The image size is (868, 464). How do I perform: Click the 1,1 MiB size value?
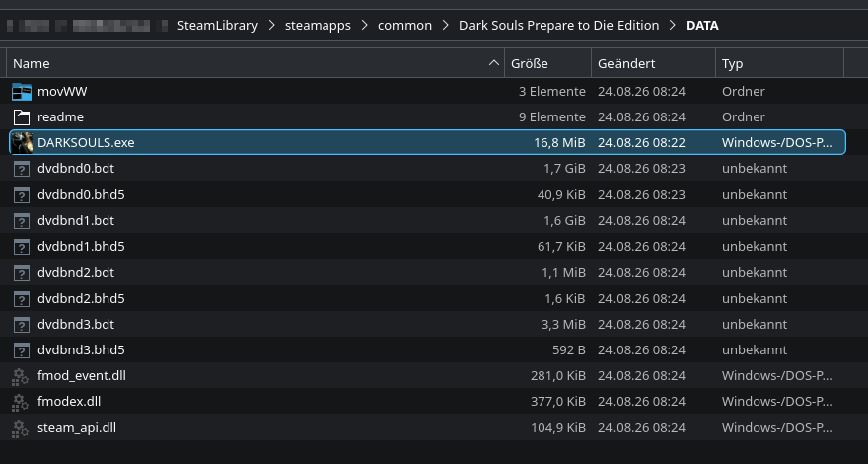563,273
